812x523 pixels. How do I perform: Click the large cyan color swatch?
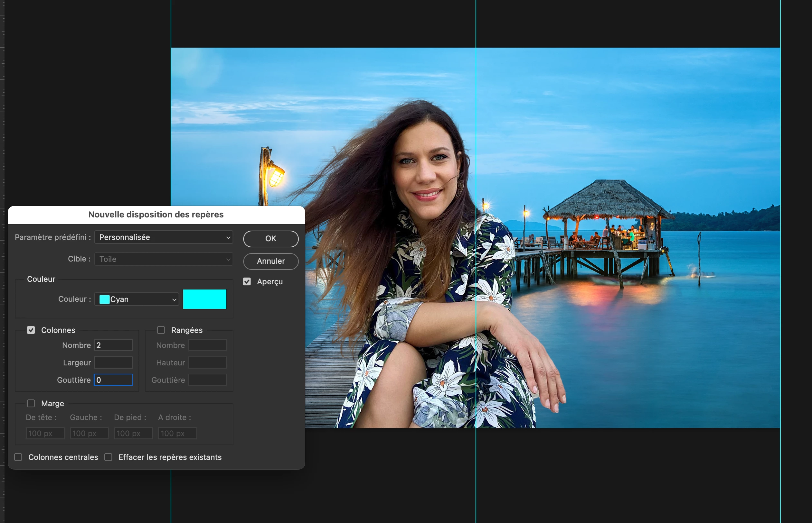point(205,299)
